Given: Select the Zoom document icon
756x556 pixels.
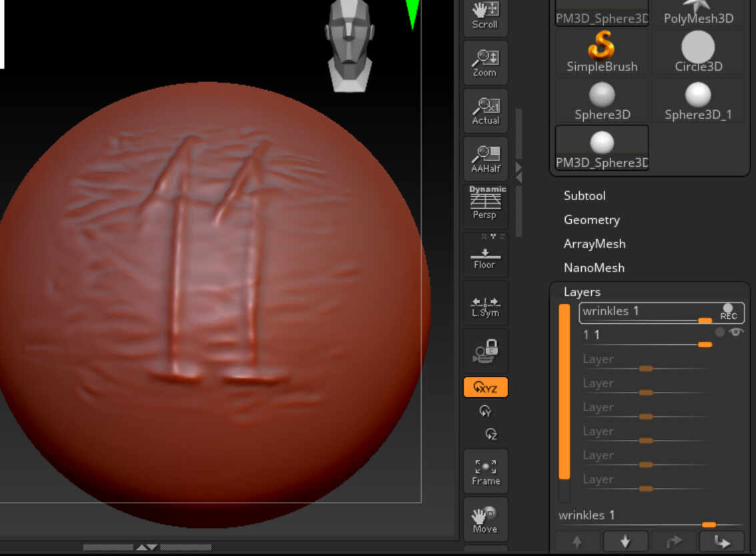Looking at the screenshot, I should tap(485, 63).
